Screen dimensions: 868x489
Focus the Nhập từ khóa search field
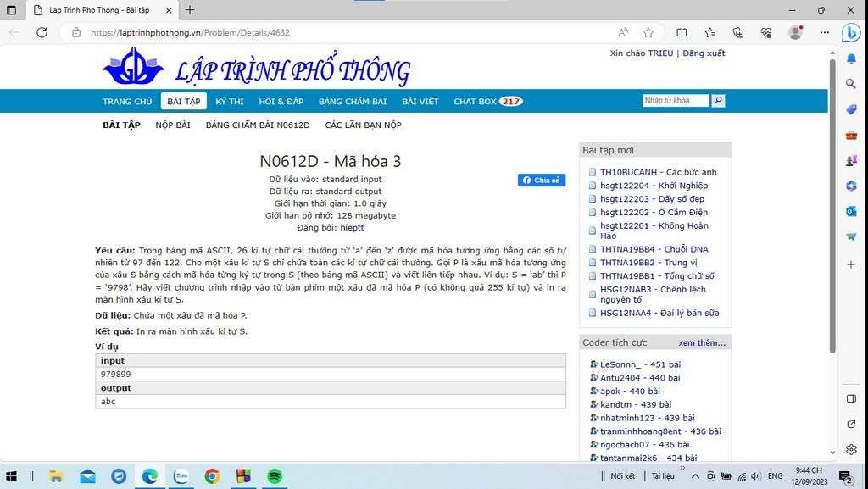pyautogui.click(x=675, y=101)
